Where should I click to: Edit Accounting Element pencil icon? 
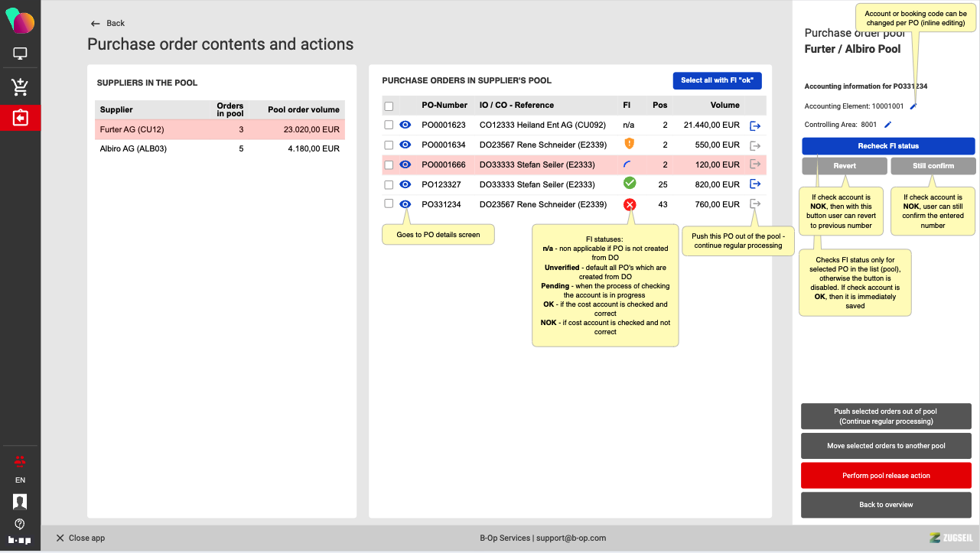point(913,106)
